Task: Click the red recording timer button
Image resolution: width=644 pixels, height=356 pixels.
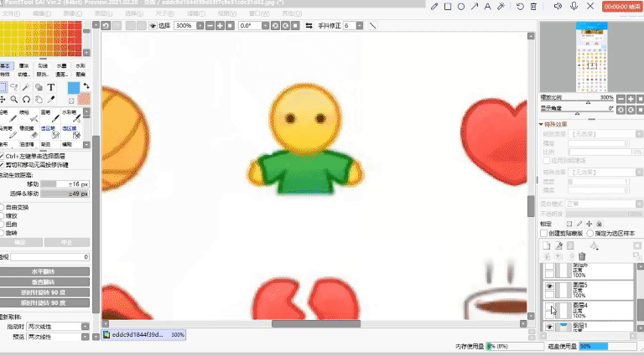Action: coord(622,7)
